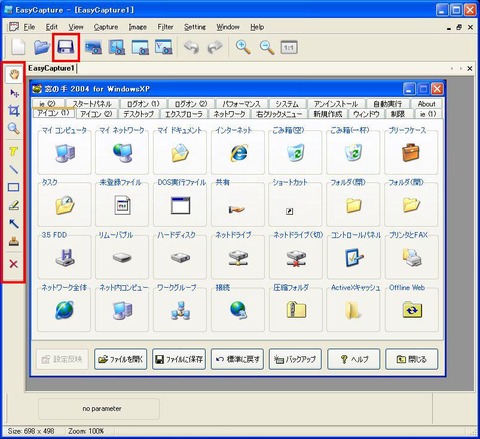Click the third camera capture icon
The width and height of the screenshot is (480, 439).
[x=140, y=47]
